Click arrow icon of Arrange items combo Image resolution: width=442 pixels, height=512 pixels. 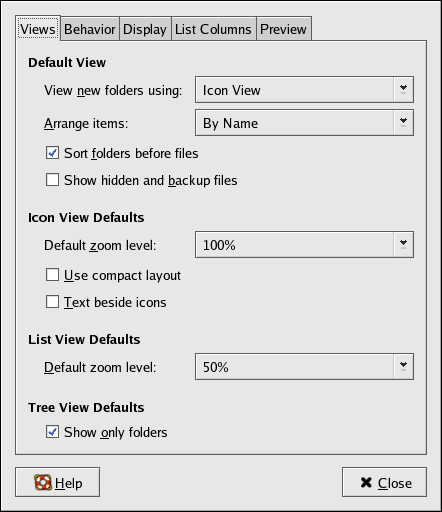(x=403, y=122)
